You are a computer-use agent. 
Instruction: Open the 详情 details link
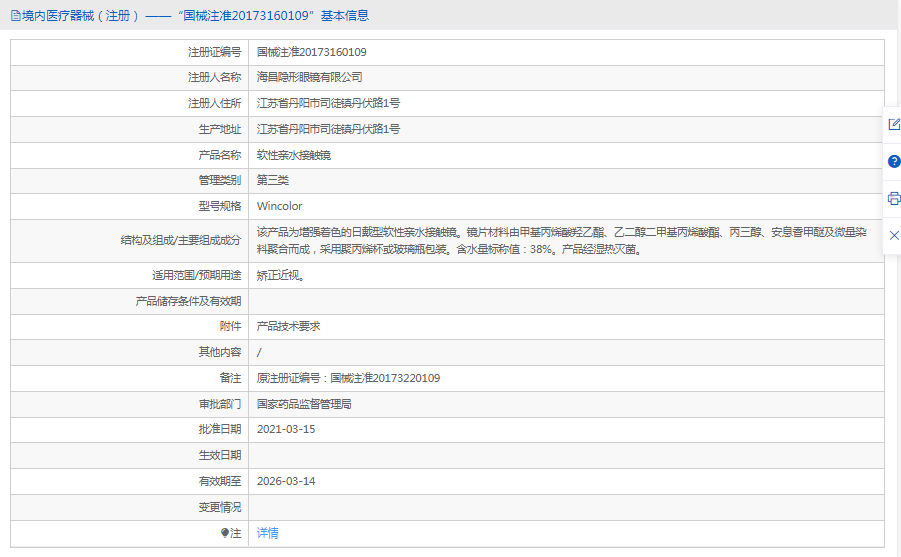coord(267,533)
